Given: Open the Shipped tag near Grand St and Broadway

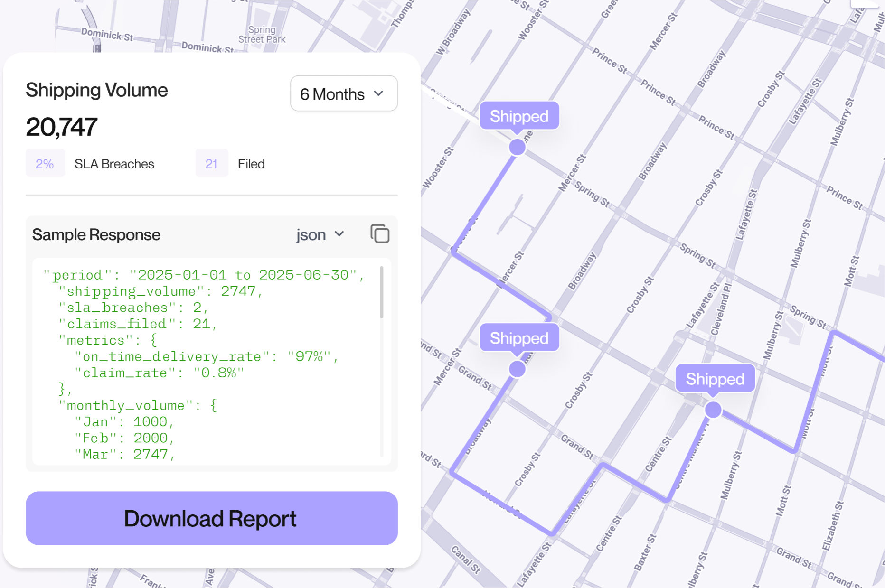Looking at the screenshot, I should point(519,338).
